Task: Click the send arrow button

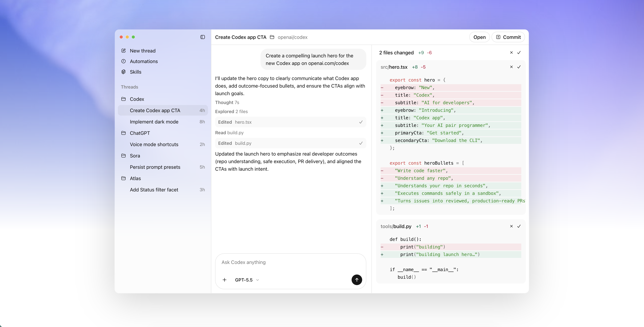Action: coord(357,280)
